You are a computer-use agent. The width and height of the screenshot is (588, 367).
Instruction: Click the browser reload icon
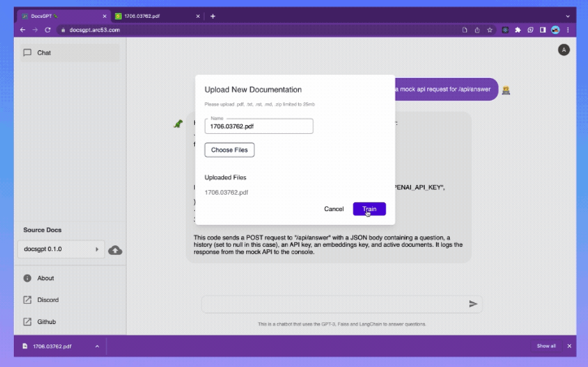tap(49, 29)
